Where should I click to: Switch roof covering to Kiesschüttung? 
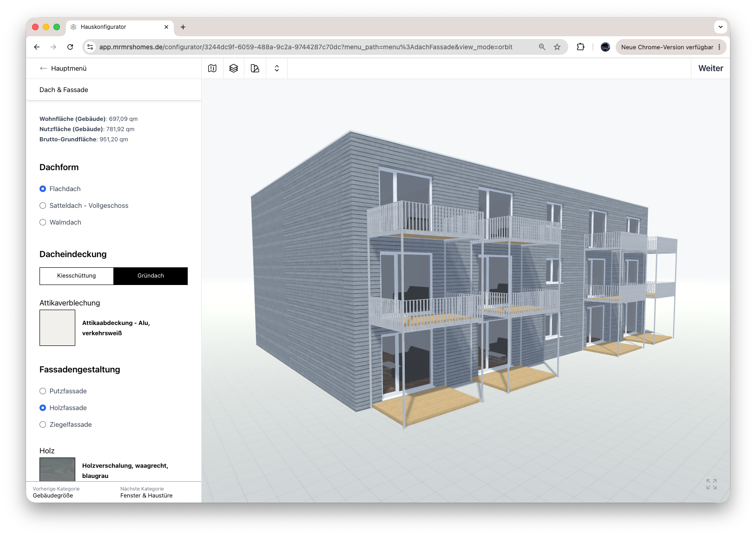[x=77, y=276]
